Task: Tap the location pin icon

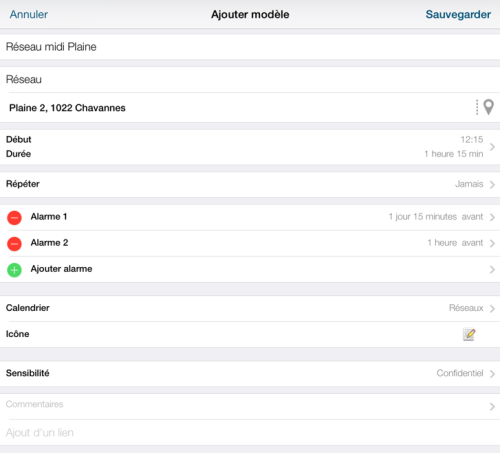Action: point(488,107)
